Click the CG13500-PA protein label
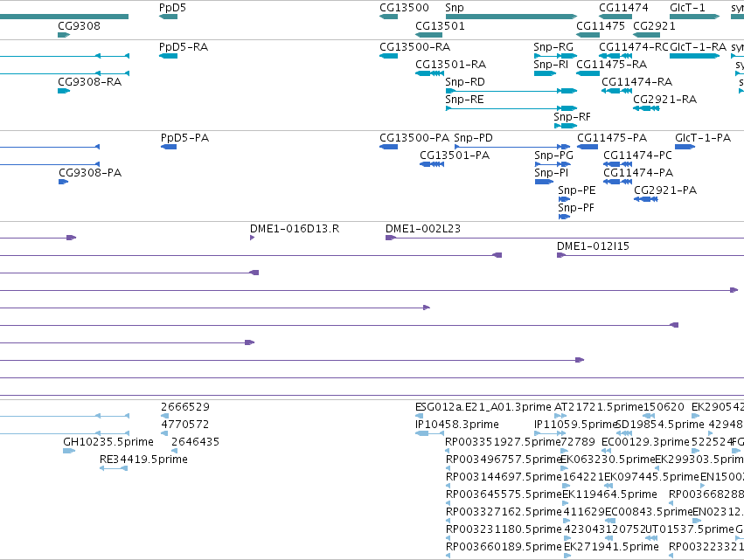Image resolution: width=744 pixels, height=560 pixels. (x=414, y=137)
